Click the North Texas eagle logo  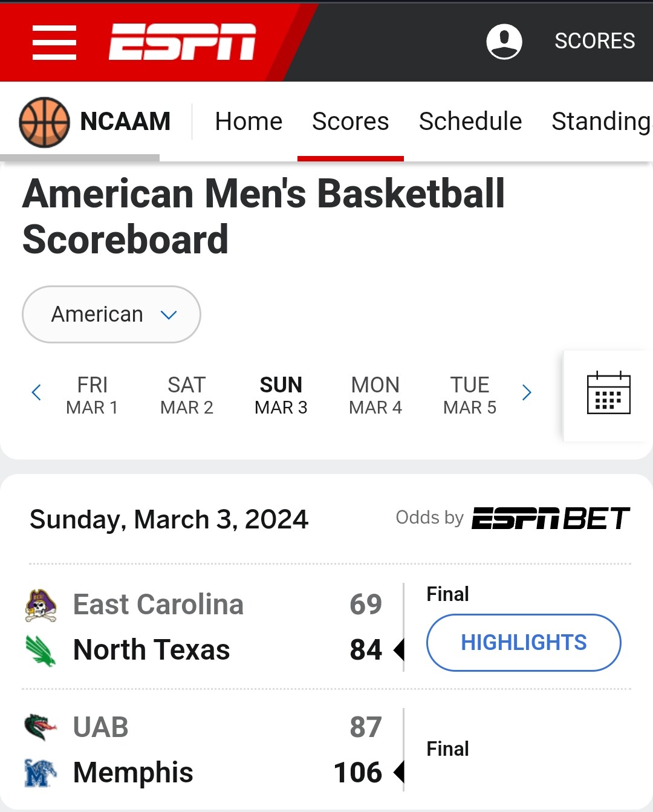[41, 651]
